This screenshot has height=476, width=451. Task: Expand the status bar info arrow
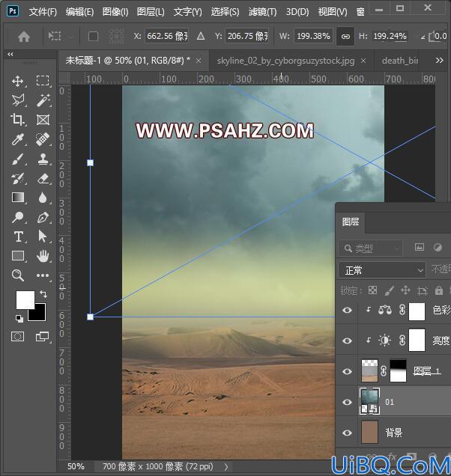click(225, 466)
